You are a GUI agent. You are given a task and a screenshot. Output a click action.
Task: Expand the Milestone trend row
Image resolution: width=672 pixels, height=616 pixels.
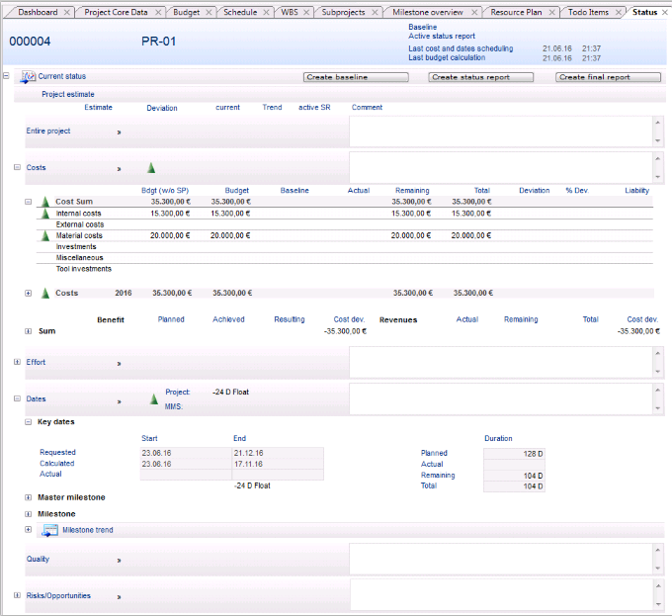pyautogui.click(x=29, y=529)
